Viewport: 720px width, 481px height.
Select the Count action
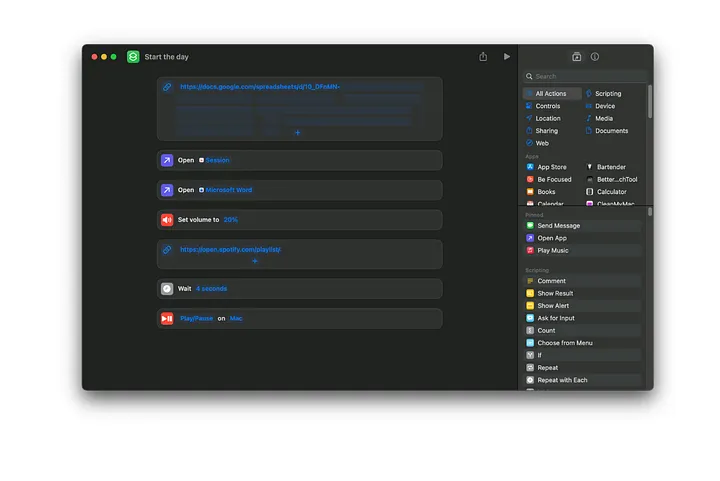583,330
